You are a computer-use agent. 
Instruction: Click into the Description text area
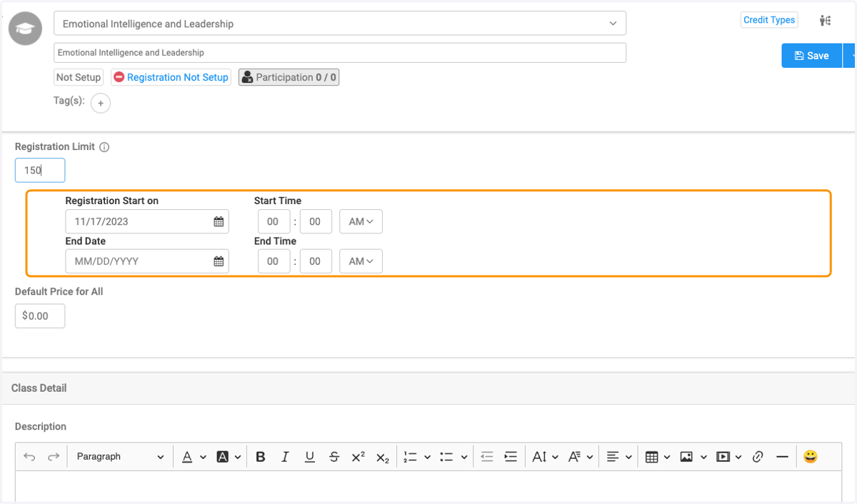pyautogui.click(x=428, y=486)
